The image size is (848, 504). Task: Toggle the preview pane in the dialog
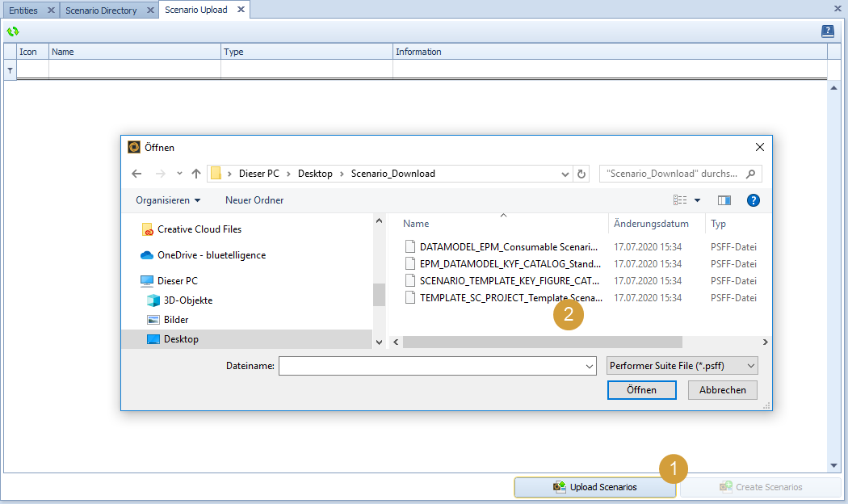click(x=724, y=199)
